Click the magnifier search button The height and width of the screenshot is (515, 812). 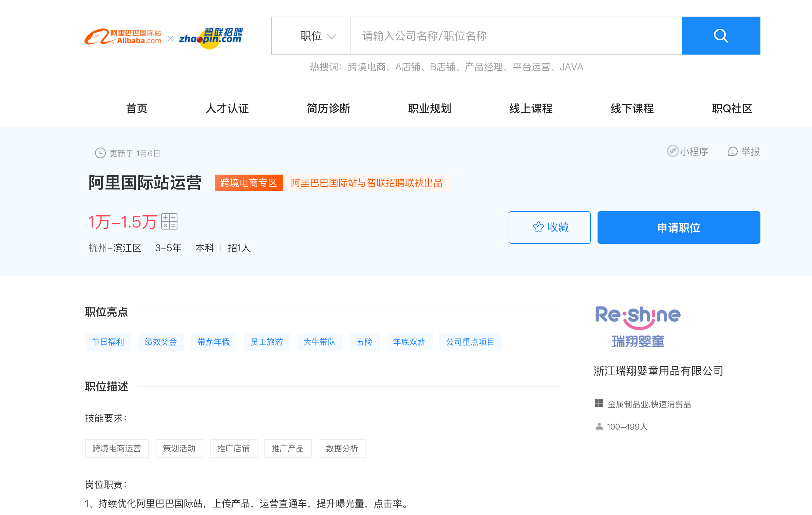pos(720,36)
